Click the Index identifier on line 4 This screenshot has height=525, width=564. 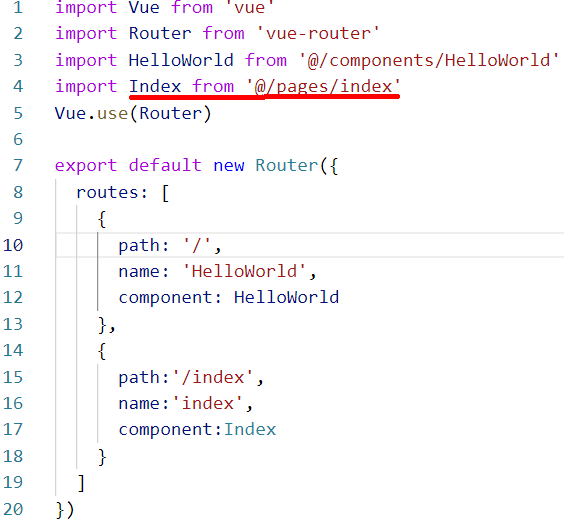[x=155, y=86]
